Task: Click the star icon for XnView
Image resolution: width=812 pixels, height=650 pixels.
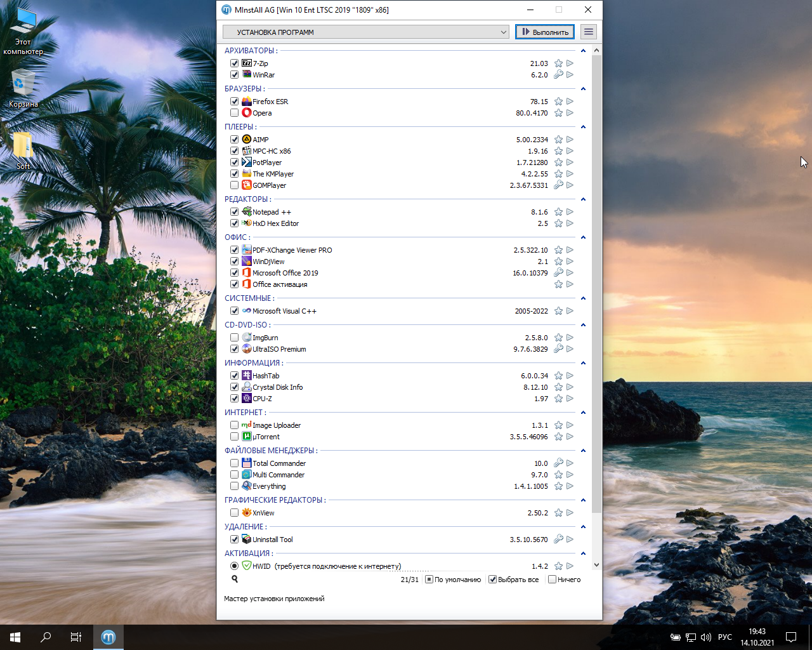Action: 558,513
